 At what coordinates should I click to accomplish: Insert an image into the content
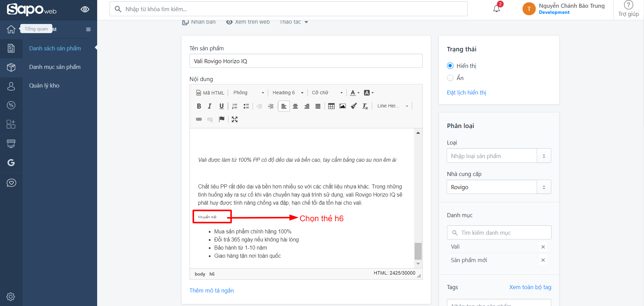point(343,106)
